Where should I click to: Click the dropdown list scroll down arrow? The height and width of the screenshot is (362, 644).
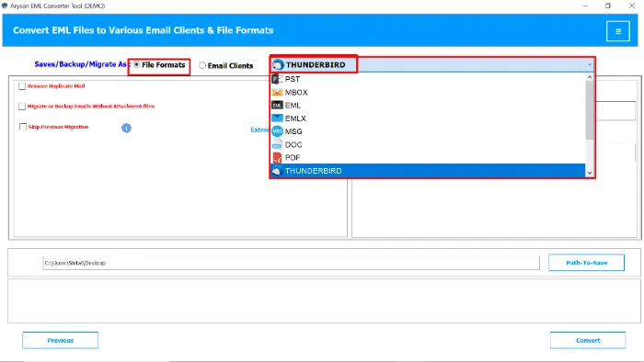(590, 173)
